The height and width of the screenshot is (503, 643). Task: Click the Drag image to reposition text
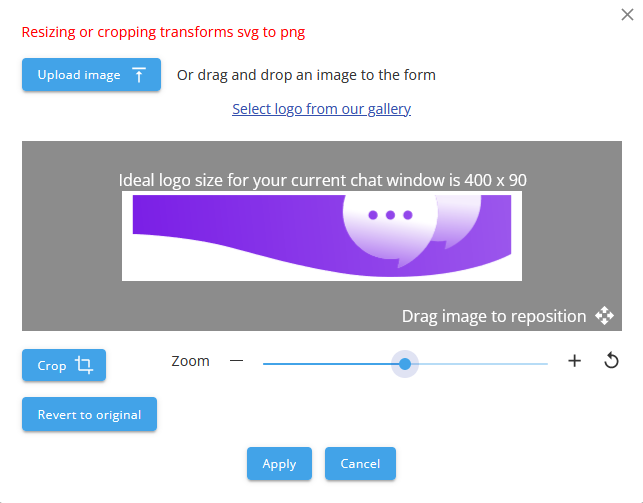(493, 316)
